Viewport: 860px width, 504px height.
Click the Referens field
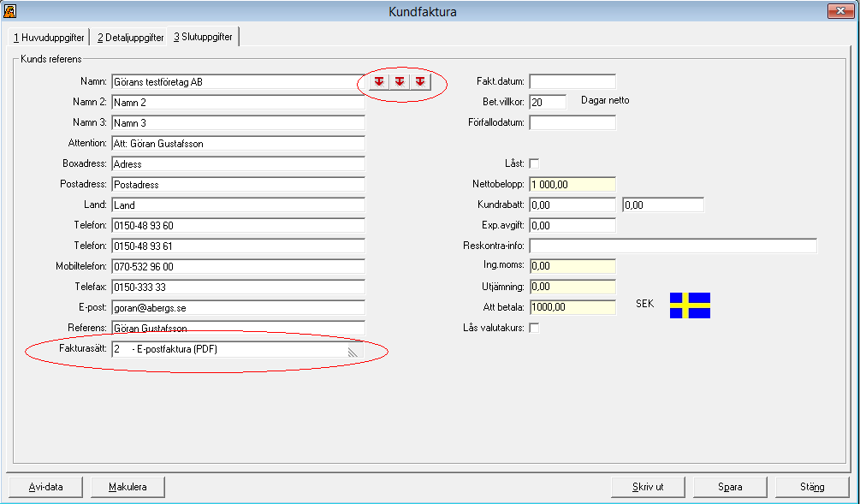pos(238,328)
